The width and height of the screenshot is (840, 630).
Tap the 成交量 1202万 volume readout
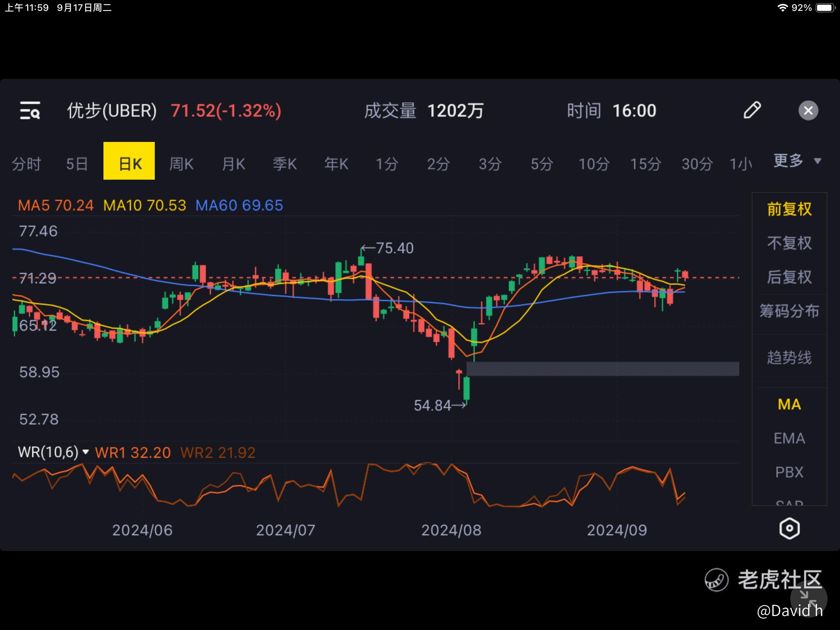424,111
